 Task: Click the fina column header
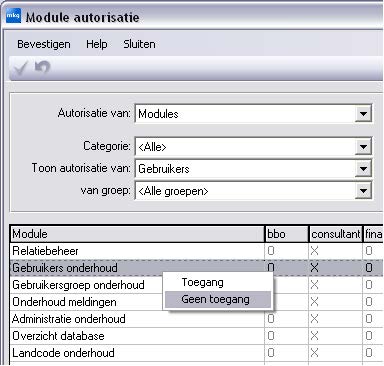tap(373, 234)
